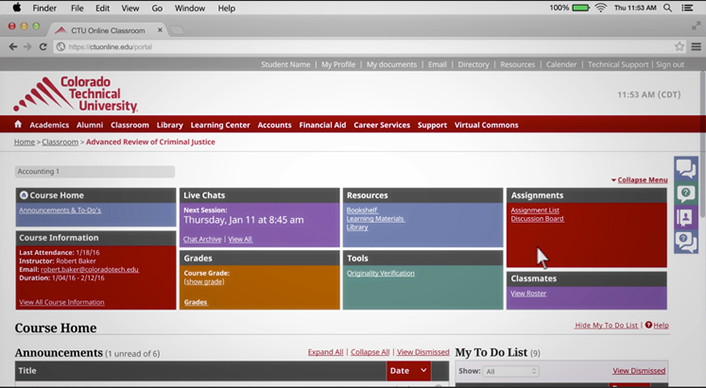Click the battery status icon
706x388 pixels.
click(x=580, y=8)
